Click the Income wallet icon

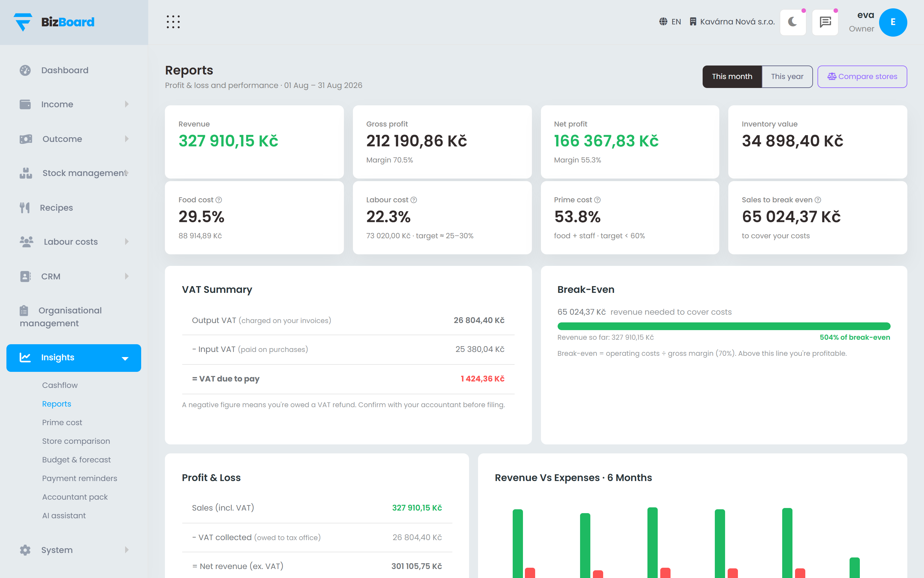point(25,104)
